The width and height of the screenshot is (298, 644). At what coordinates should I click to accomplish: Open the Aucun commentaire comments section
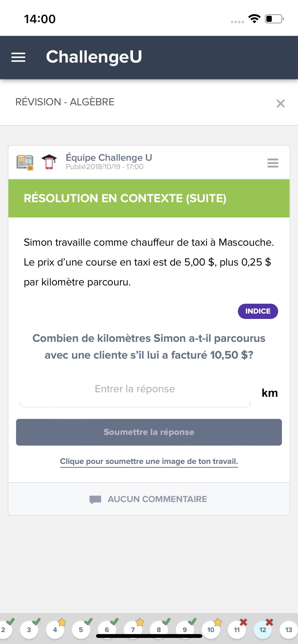pyautogui.click(x=157, y=499)
